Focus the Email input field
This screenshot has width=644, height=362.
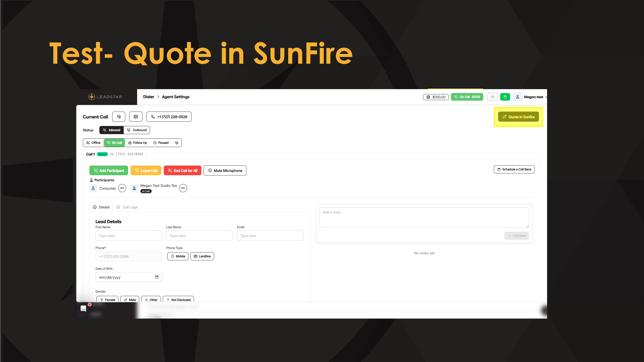[x=270, y=236]
